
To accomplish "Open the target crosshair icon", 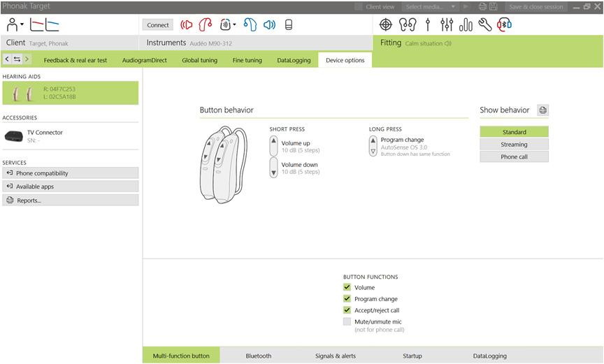I will pyautogui.click(x=386, y=25).
